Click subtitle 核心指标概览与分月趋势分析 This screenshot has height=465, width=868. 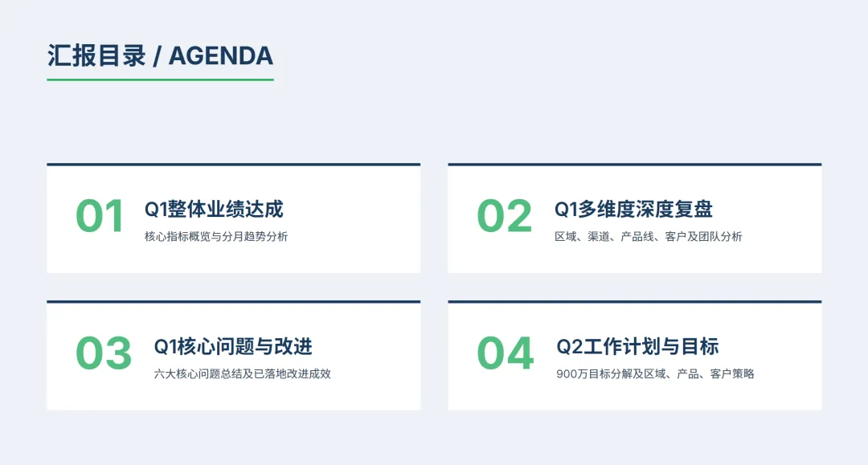216,236
